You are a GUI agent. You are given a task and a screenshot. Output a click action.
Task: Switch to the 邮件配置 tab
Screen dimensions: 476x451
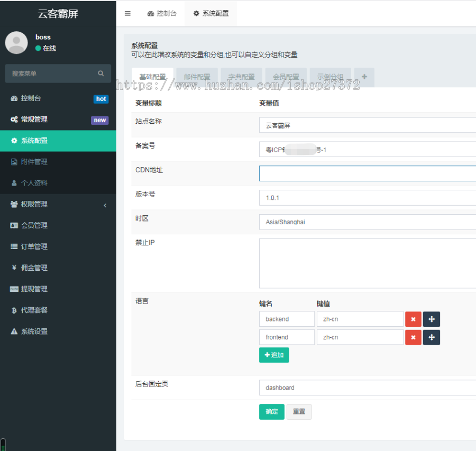(197, 77)
